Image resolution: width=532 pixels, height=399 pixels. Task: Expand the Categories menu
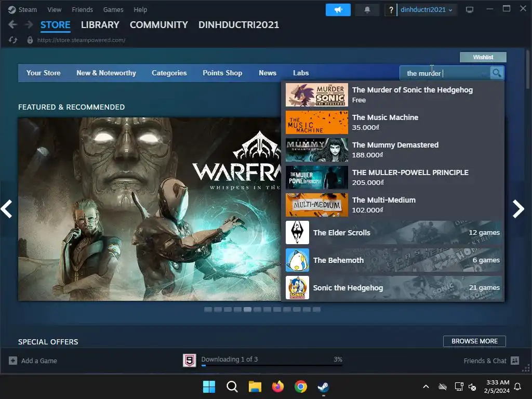(169, 73)
